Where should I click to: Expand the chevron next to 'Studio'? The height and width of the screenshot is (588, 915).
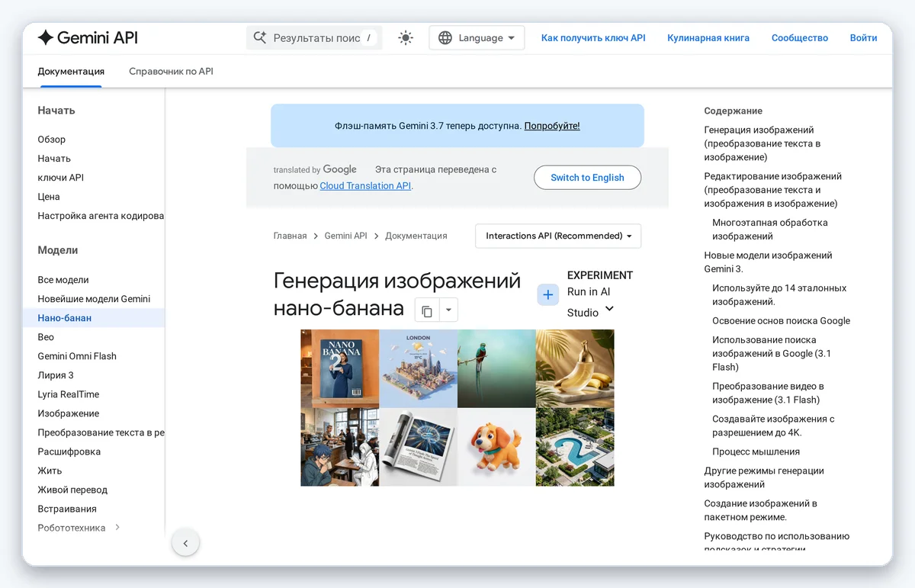[609, 309]
